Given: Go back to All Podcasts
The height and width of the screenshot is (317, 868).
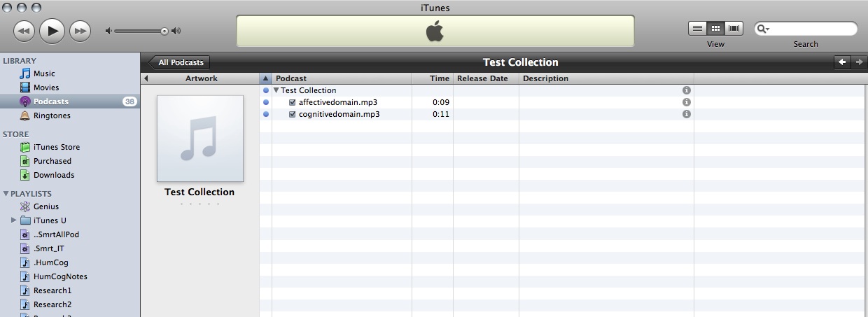Looking at the screenshot, I should 179,62.
